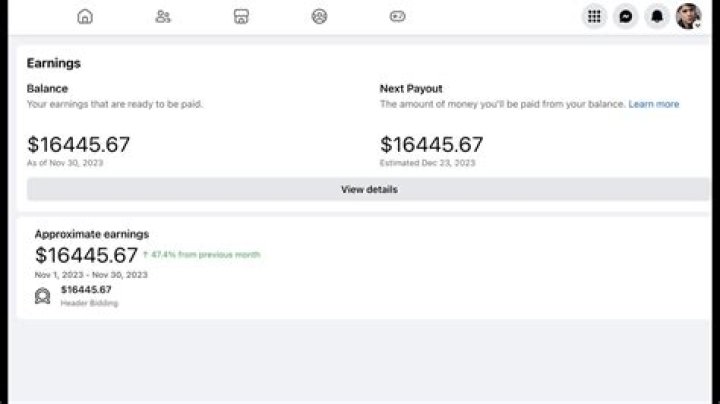Image resolution: width=720 pixels, height=404 pixels.
Task: Open the notifications bell icon
Action: click(657, 17)
